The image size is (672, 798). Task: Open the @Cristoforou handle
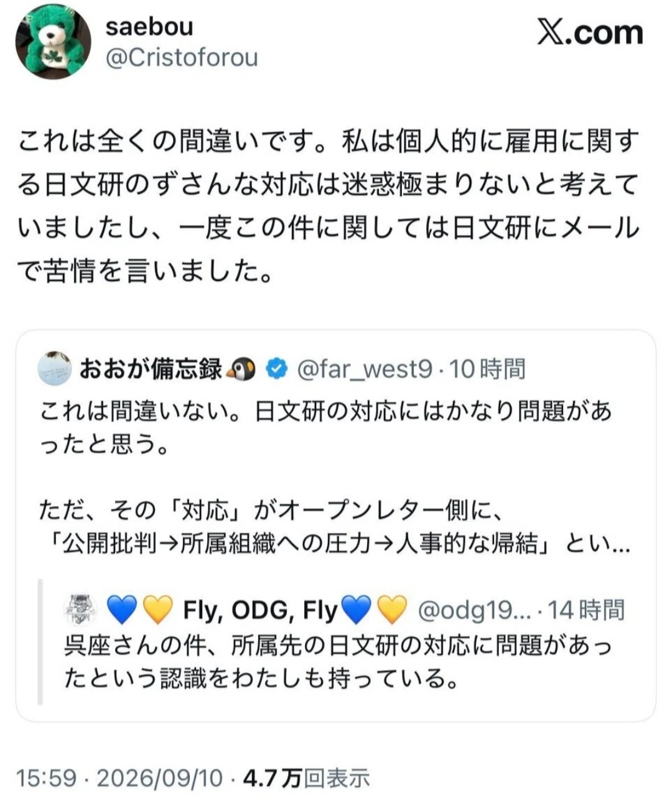tap(182, 58)
